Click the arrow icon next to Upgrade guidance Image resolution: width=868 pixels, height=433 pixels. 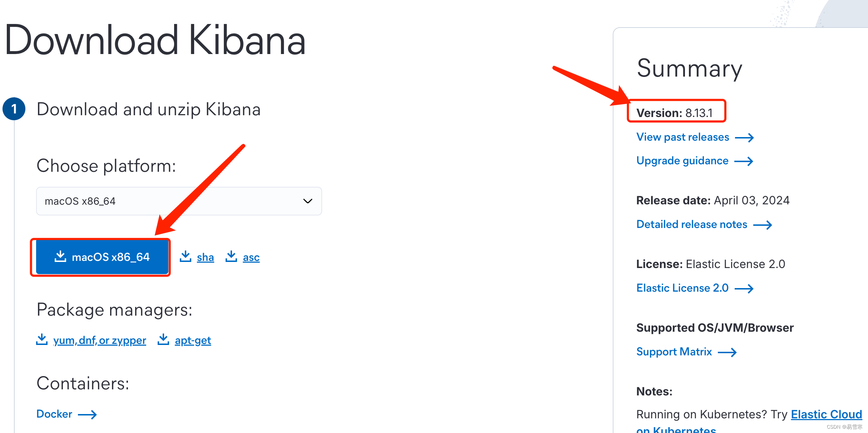744,161
